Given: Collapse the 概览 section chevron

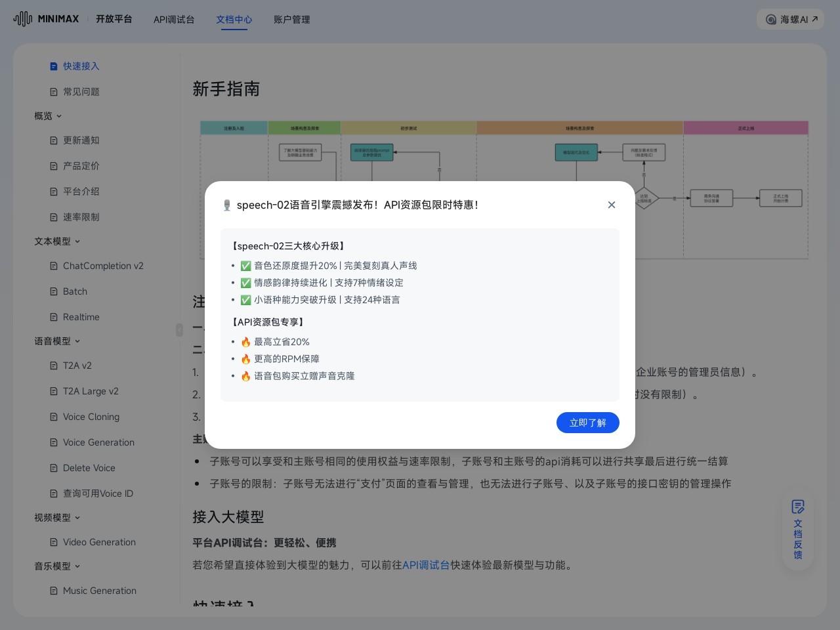Looking at the screenshot, I should click(x=59, y=116).
